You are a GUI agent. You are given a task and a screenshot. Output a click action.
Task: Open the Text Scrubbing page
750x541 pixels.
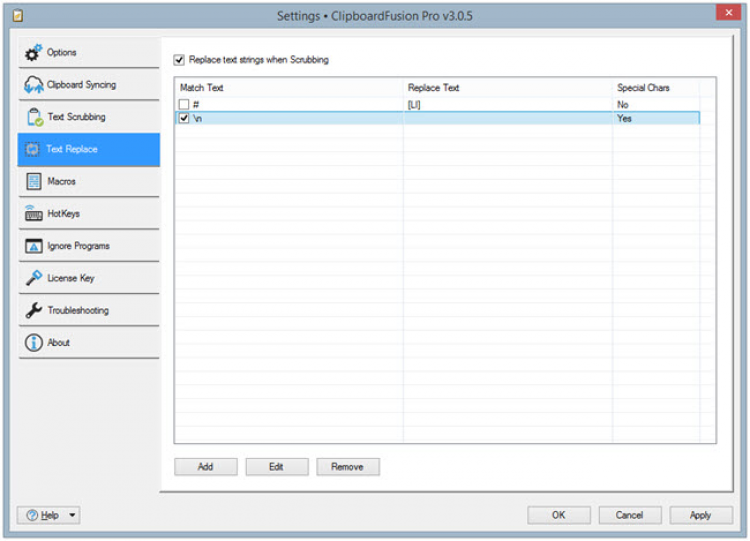click(x=89, y=117)
